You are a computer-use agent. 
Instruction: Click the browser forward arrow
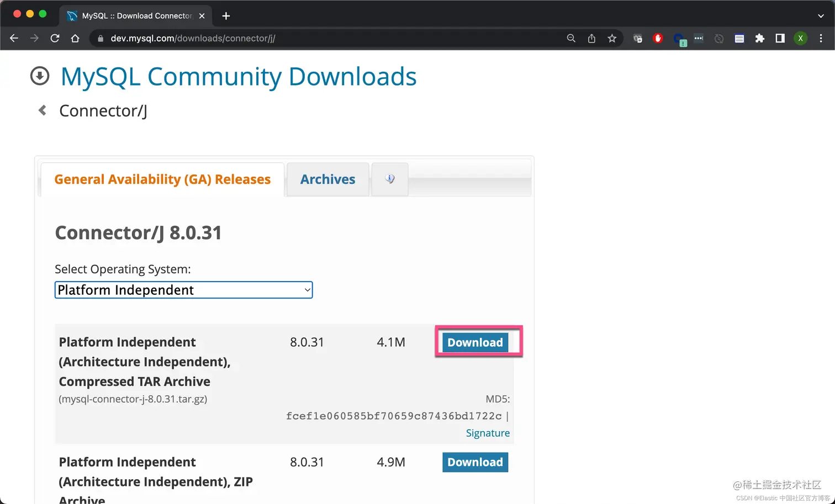[x=34, y=38]
